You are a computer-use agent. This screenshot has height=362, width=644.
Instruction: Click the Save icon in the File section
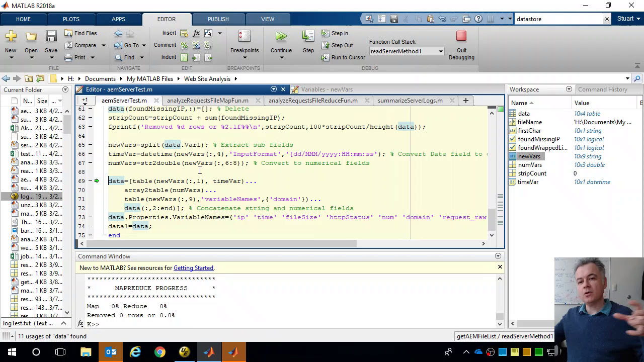[x=51, y=36]
